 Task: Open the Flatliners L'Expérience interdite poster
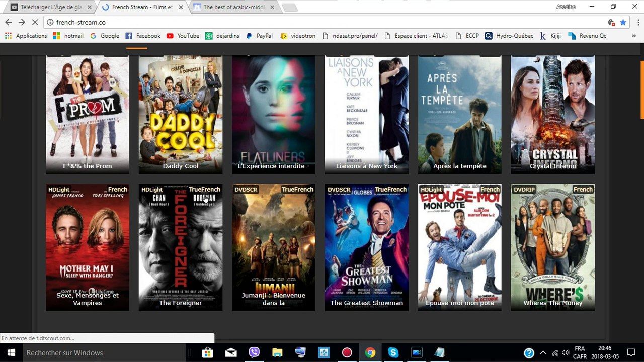274,115
